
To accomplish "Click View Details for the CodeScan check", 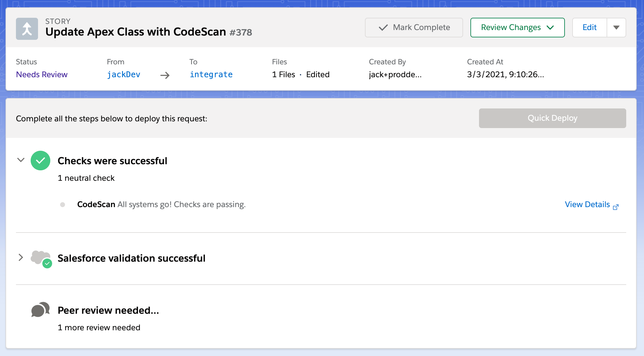I will tap(587, 204).
